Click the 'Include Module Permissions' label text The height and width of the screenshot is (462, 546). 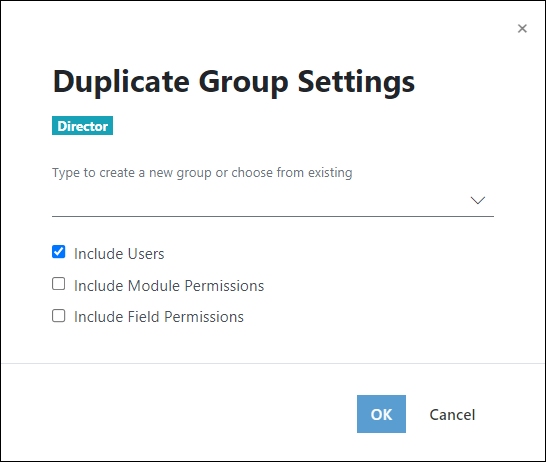(169, 286)
